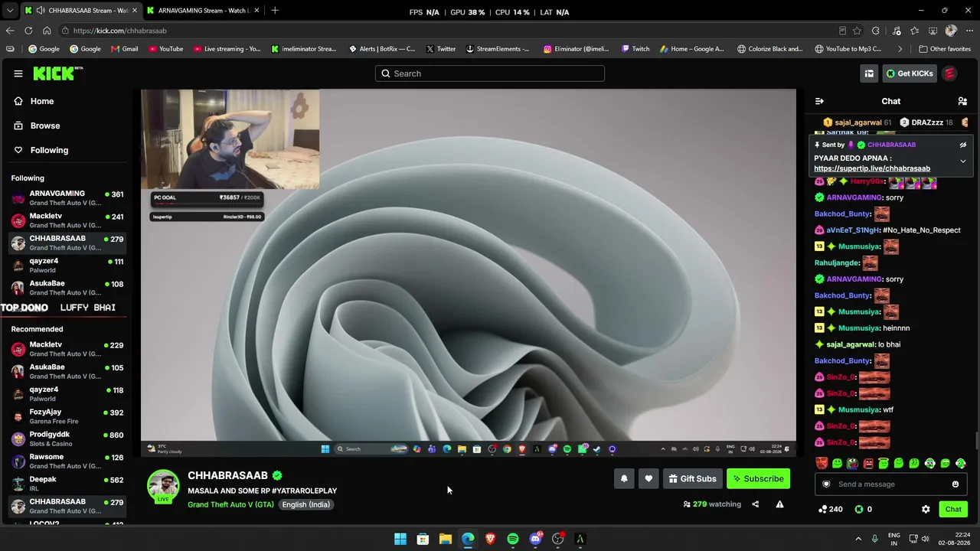Viewport: 980px width, 551px height.
Task: Click sajal_agarwal top gifter entry
Action: [x=857, y=122]
